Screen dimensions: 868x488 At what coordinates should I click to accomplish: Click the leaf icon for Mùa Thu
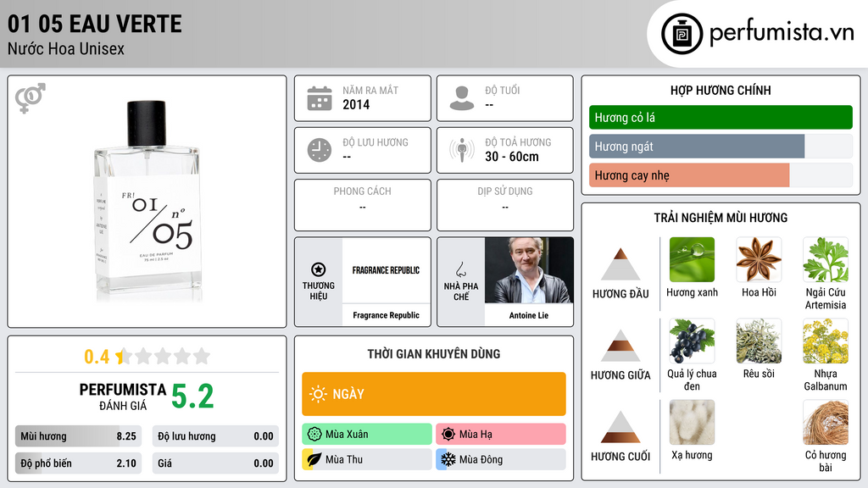(314, 459)
